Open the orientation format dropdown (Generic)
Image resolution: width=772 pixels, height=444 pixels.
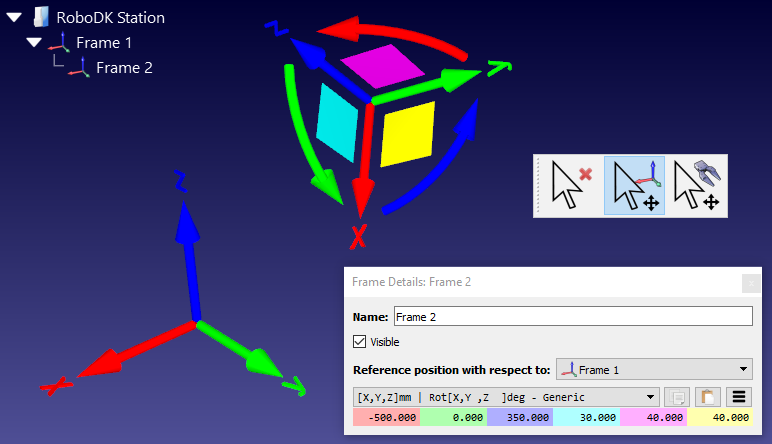point(506,397)
